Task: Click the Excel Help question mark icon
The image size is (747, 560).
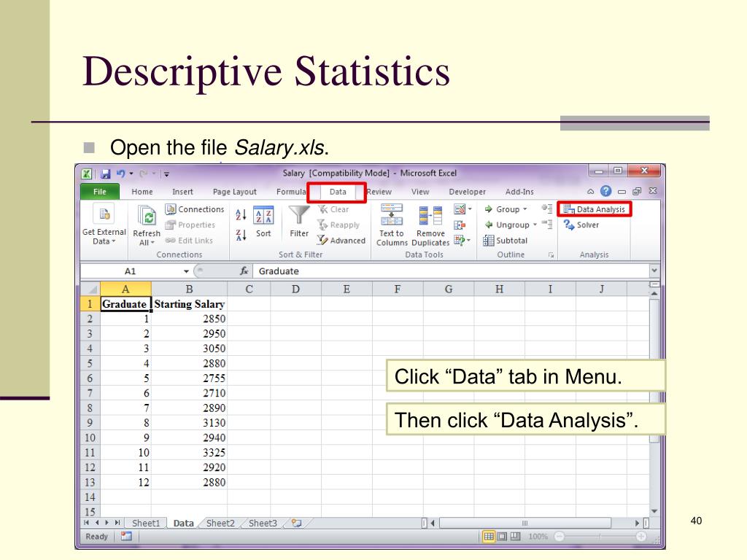Action: coord(605,191)
